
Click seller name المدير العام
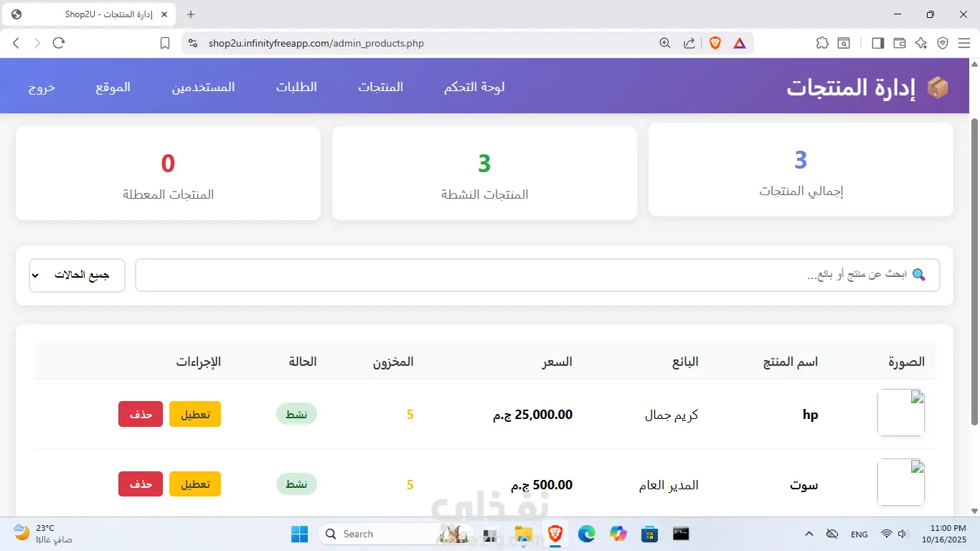(669, 486)
